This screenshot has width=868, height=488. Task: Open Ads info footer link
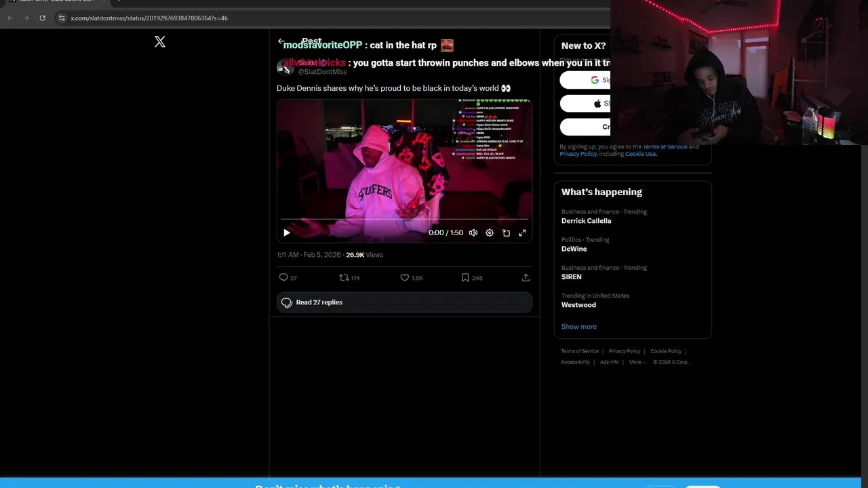pyautogui.click(x=609, y=362)
